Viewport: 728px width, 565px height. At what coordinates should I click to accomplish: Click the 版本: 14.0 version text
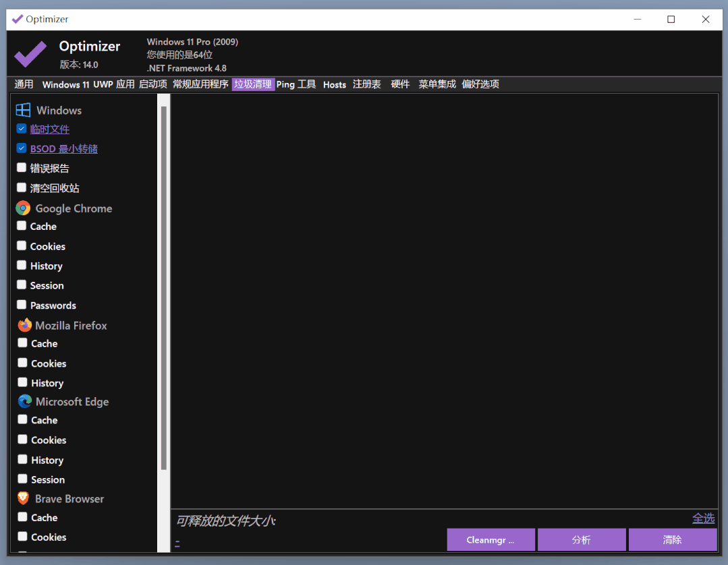79,65
